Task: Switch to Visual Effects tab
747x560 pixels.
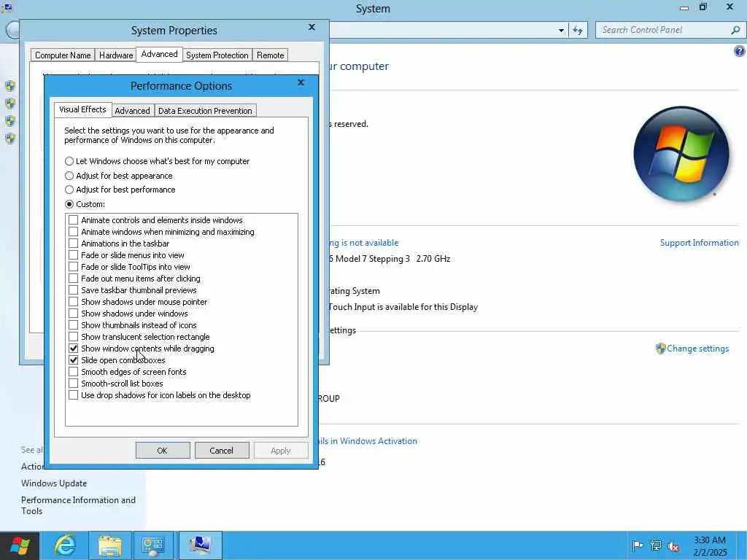Action: coord(82,109)
